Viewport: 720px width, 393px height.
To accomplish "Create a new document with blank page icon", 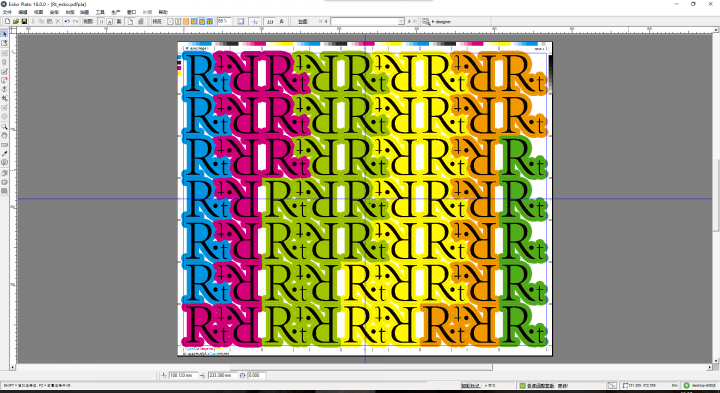I will coord(7,22).
